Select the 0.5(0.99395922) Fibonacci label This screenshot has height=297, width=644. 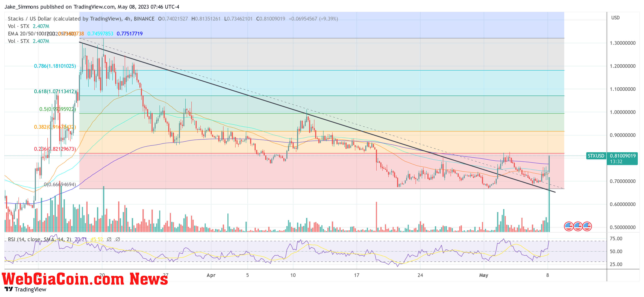pyautogui.click(x=58, y=109)
